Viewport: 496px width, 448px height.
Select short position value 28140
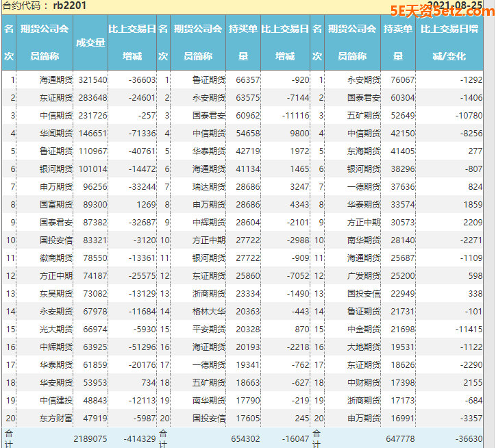[402, 240]
